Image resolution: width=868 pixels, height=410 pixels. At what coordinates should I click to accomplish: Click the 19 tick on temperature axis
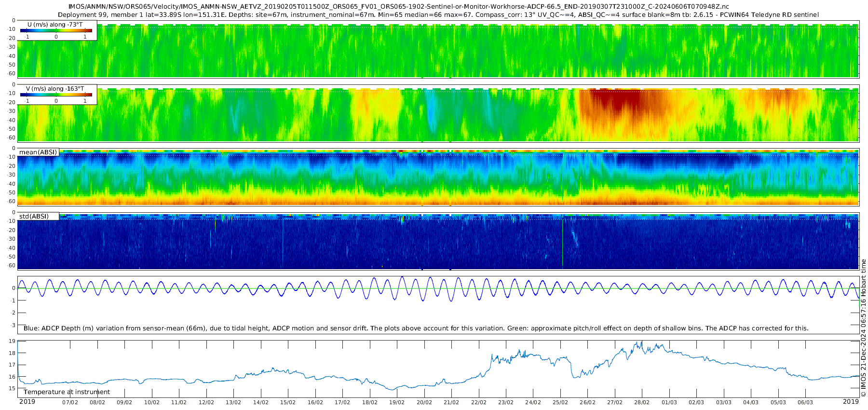coord(12,342)
